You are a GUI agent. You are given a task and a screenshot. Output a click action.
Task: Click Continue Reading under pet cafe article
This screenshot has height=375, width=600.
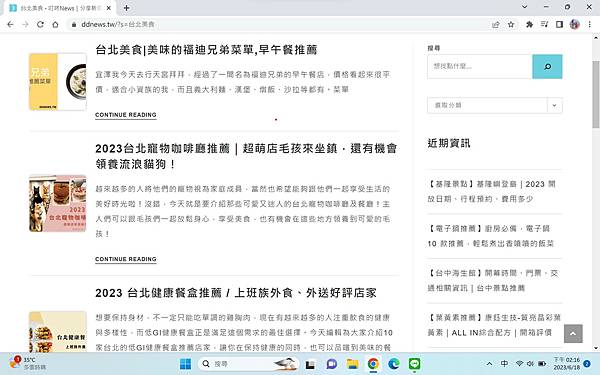coord(126,259)
